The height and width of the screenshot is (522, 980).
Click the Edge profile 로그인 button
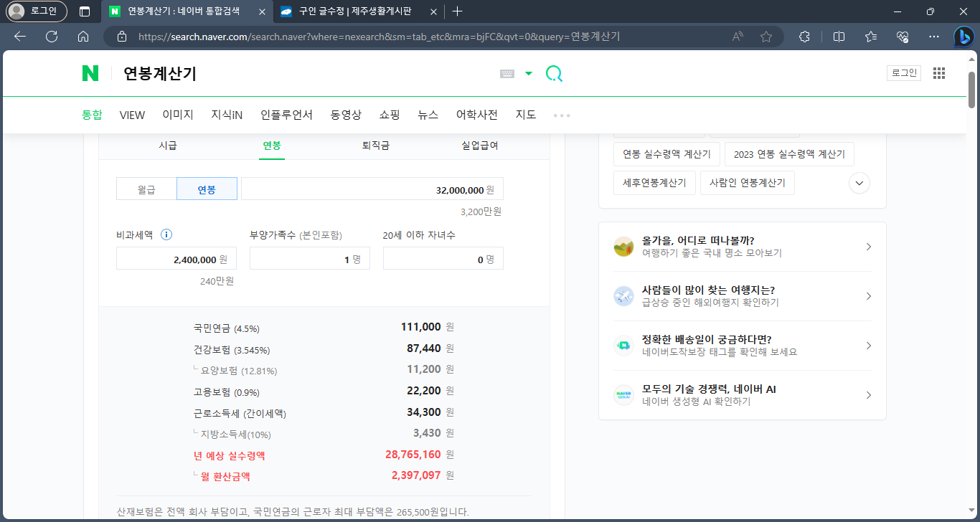pos(36,11)
